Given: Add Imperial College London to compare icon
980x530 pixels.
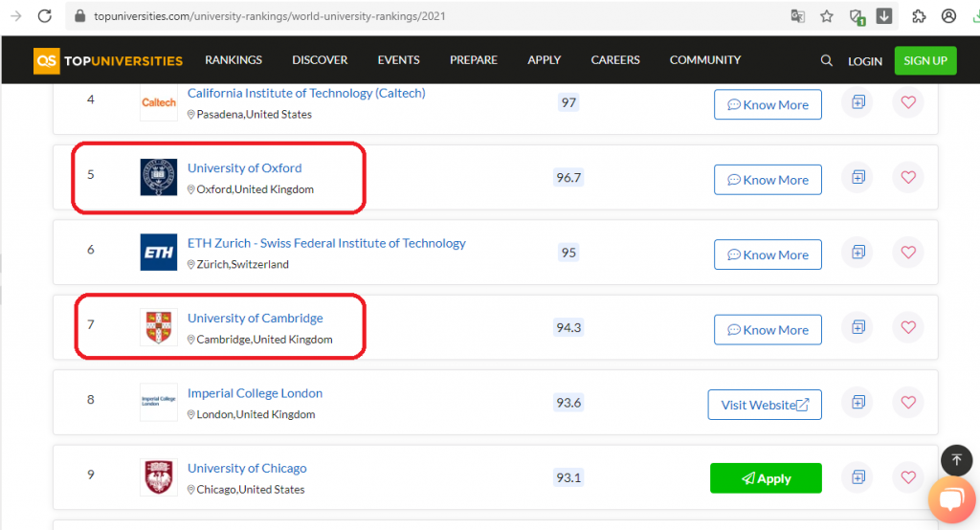Looking at the screenshot, I should pos(858,402).
